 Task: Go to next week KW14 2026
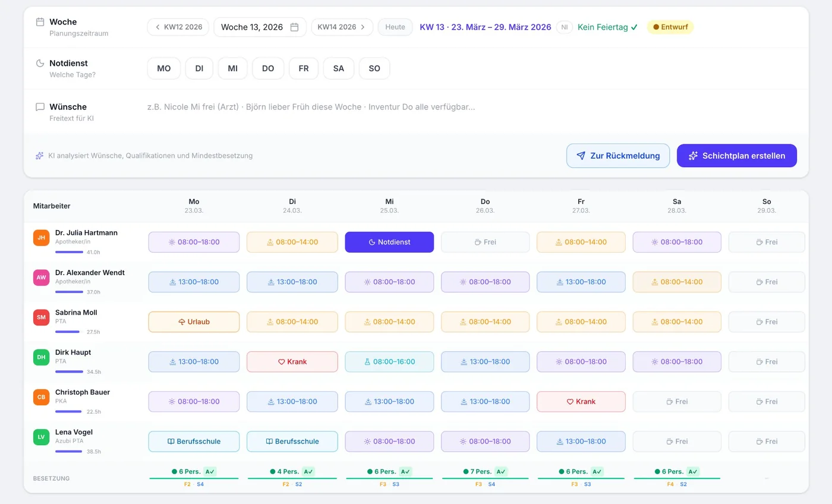342,27
